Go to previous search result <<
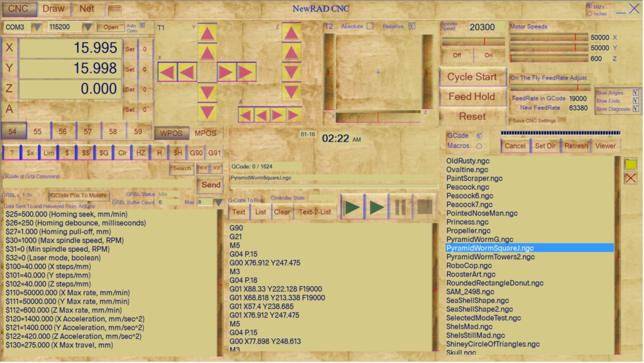The height and width of the screenshot is (363, 644). tap(203, 168)
